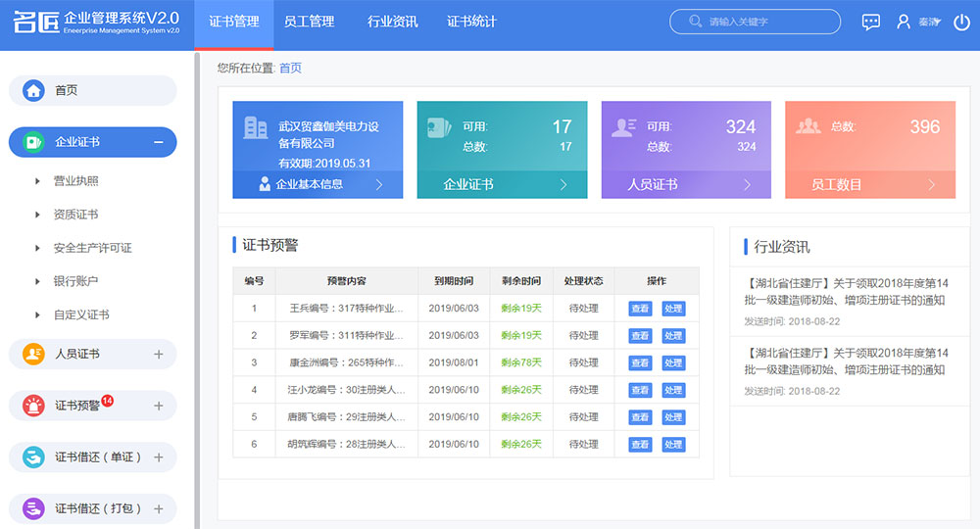This screenshot has width=980, height=529.
Task: Click 查看 button for row 1 王兵
Action: pyautogui.click(x=639, y=309)
